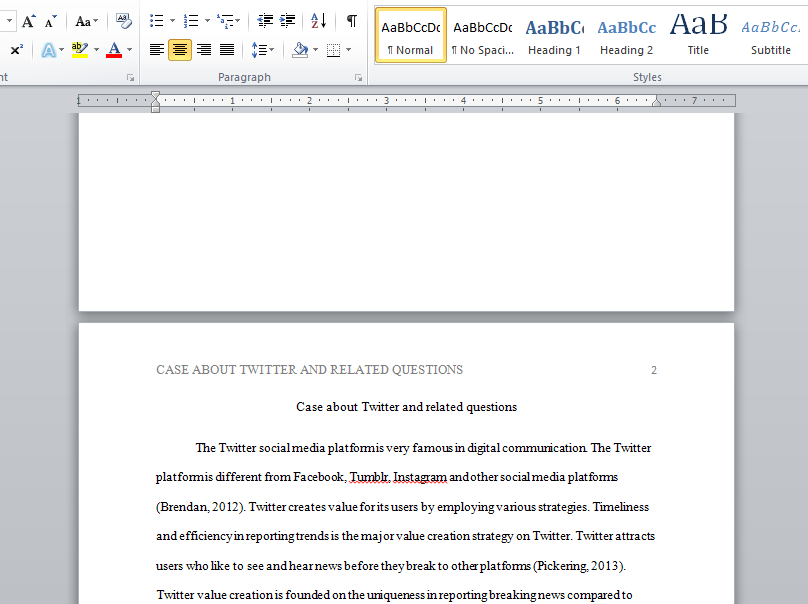Click the right indent ruler marker

[x=656, y=102]
